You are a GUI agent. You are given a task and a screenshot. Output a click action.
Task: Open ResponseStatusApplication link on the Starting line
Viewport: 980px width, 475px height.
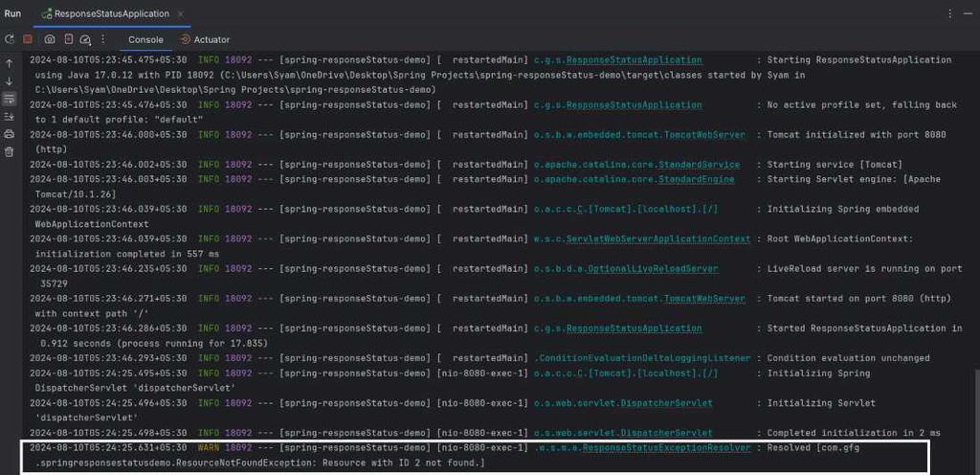634,60
